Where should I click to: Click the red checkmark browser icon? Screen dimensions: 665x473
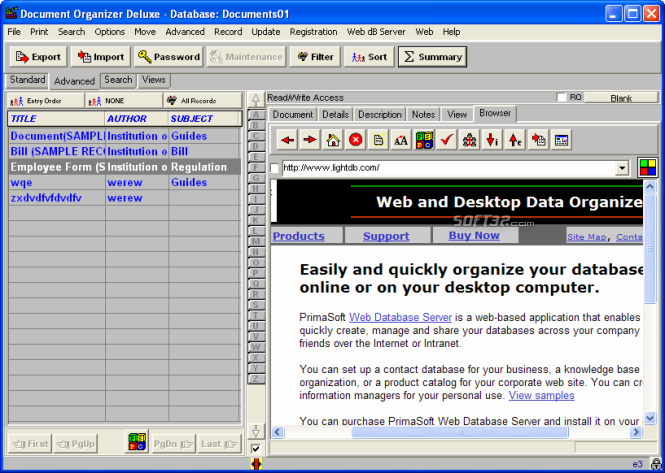point(447,140)
